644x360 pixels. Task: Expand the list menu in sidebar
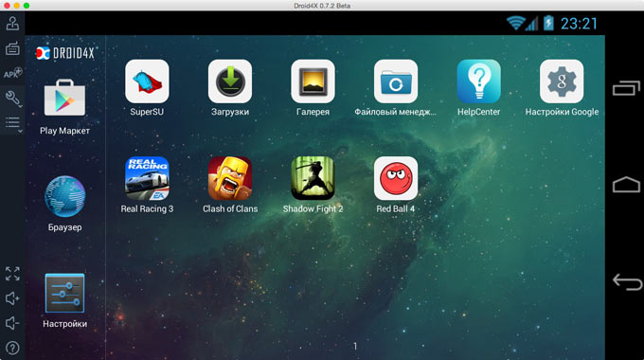coord(12,123)
